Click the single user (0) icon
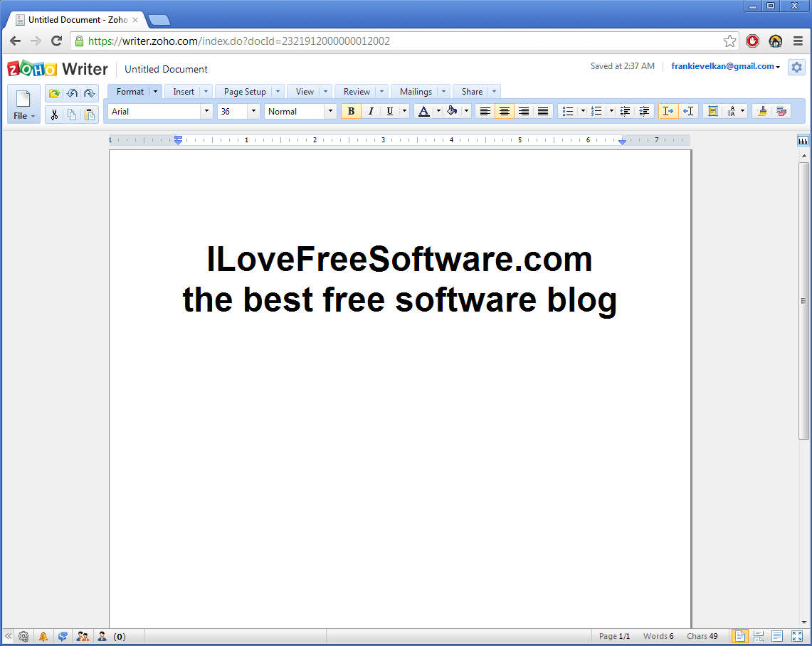This screenshot has height=646, width=812. [102, 636]
